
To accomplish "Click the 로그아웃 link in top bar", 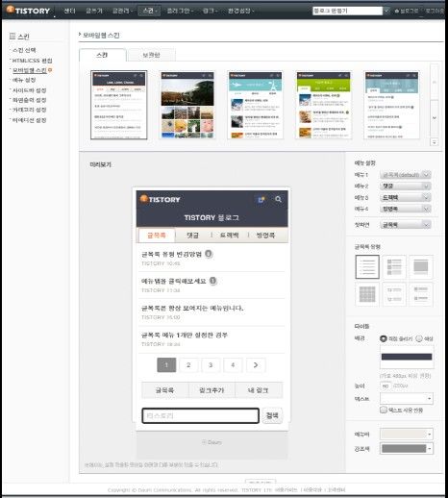I will (x=435, y=11).
